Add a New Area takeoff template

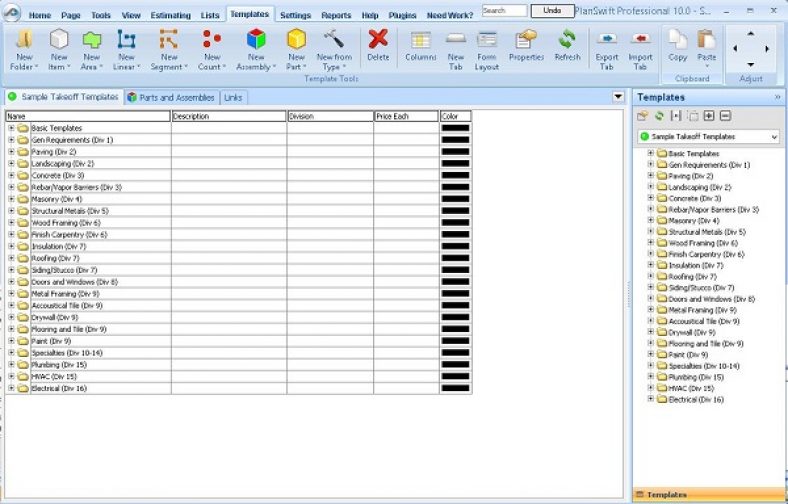[x=91, y=49]
